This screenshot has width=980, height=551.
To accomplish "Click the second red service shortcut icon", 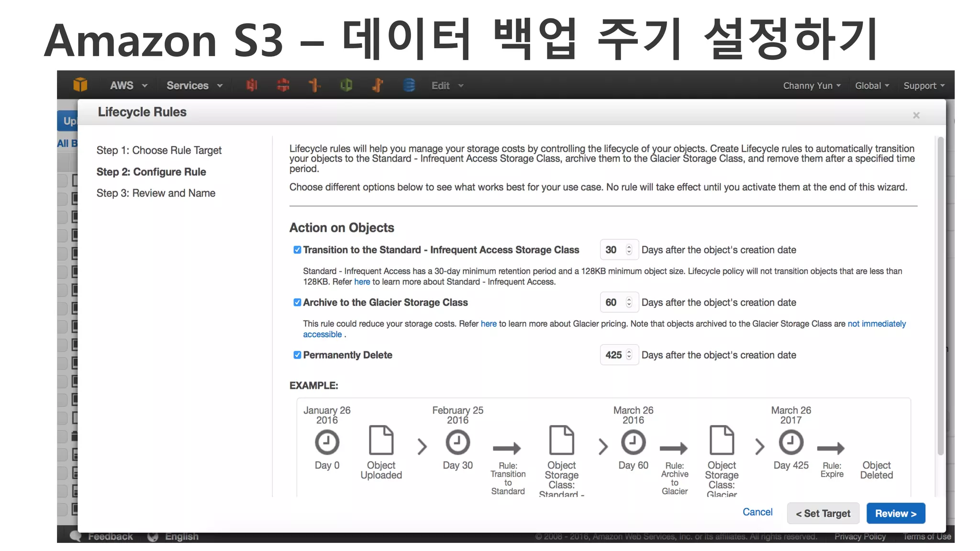I will 283,85.
